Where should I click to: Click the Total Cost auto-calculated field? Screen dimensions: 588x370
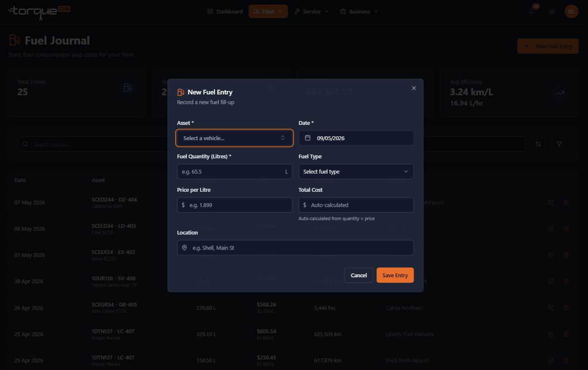click(x=356, y=205)
